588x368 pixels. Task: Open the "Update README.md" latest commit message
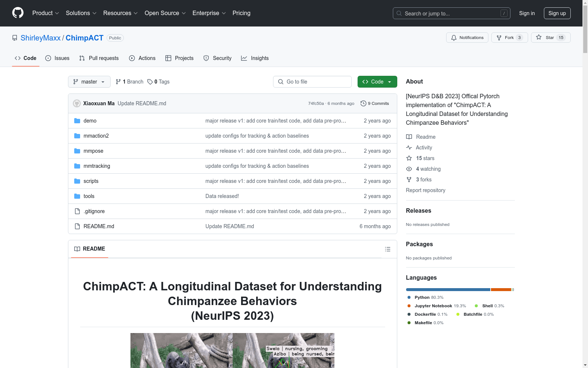click(142, 103)
